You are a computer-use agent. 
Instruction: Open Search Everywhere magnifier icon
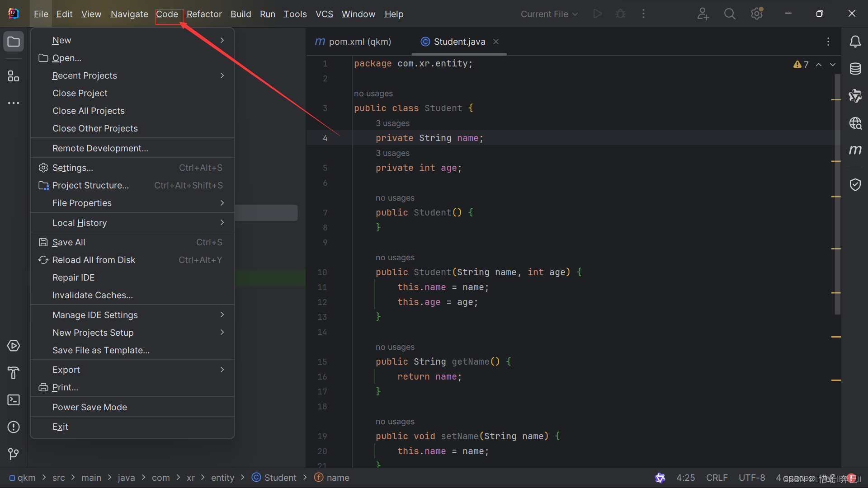(x=730, y=14)
